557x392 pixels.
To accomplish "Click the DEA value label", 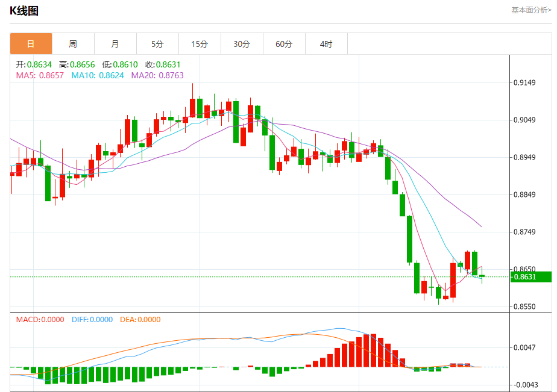I will coord(140,319).
